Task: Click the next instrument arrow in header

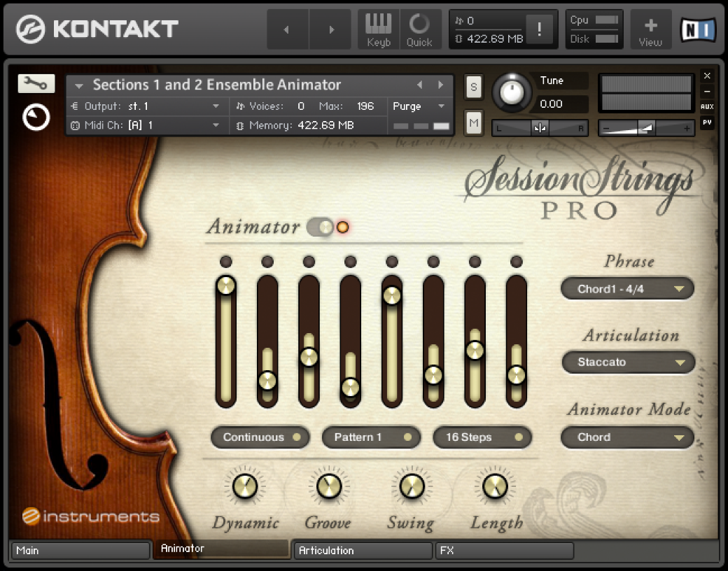Action: (441, 85)
